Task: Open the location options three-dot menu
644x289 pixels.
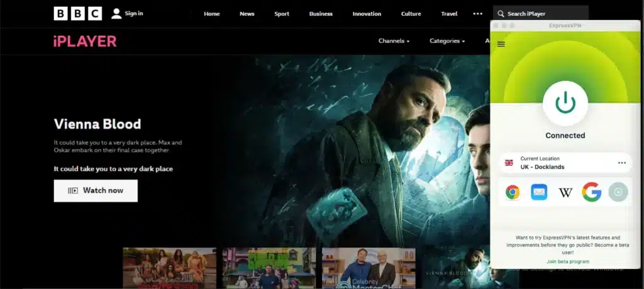Action: [x=621, y=163]
